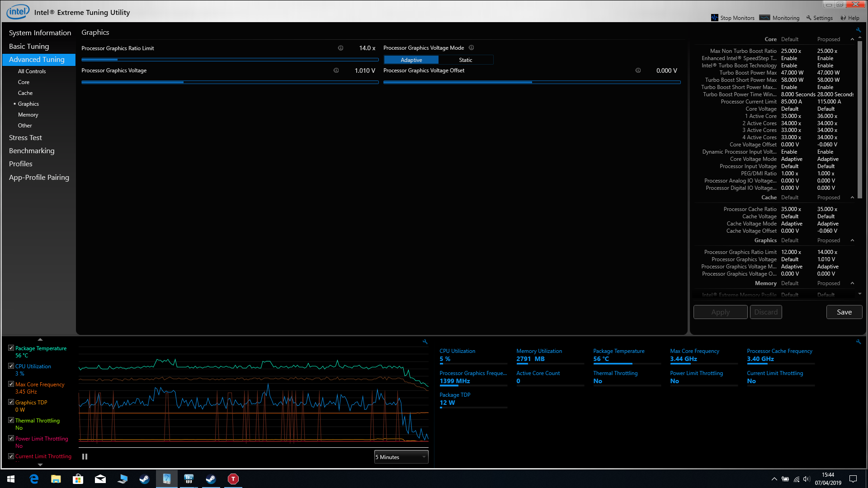Select Memory under Advanced Tuning
This screenshot has width=868, height=488.
pyautogui.click(x=28, y=115)
